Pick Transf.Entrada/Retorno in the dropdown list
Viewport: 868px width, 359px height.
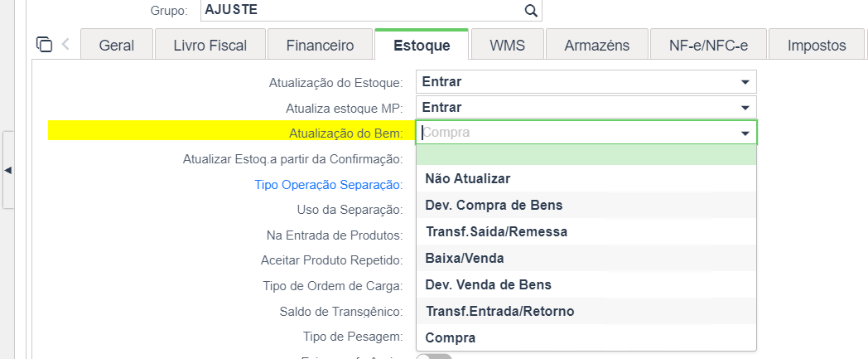tap(586, 312)
